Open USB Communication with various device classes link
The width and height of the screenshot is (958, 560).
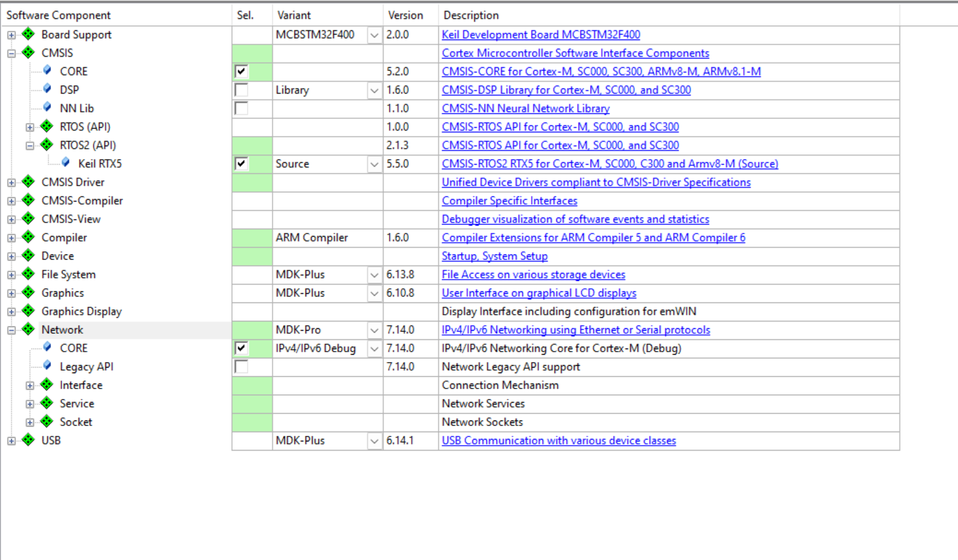tap(558, 440)
